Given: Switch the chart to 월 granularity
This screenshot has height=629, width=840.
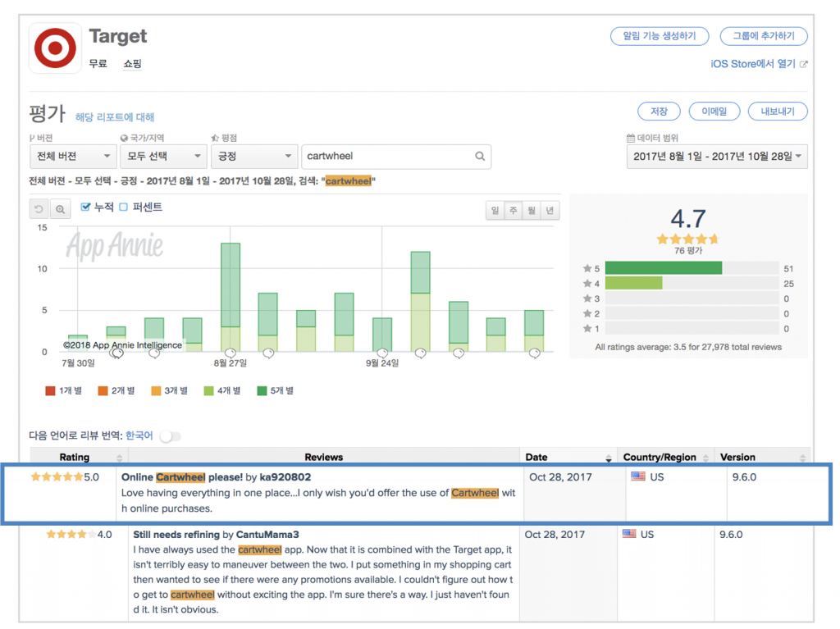Looking at the screenshot, I should point(532,211).
